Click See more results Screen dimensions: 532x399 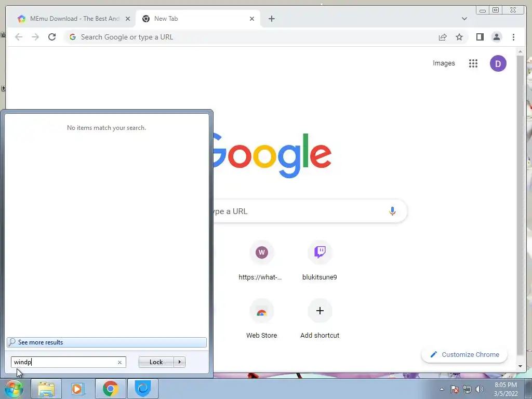pos(107,342)
